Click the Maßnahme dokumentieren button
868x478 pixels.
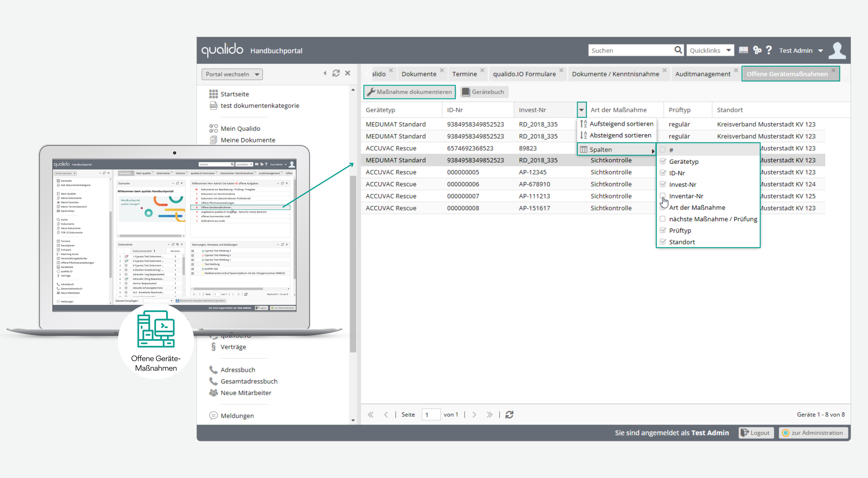tap(409, 92)
